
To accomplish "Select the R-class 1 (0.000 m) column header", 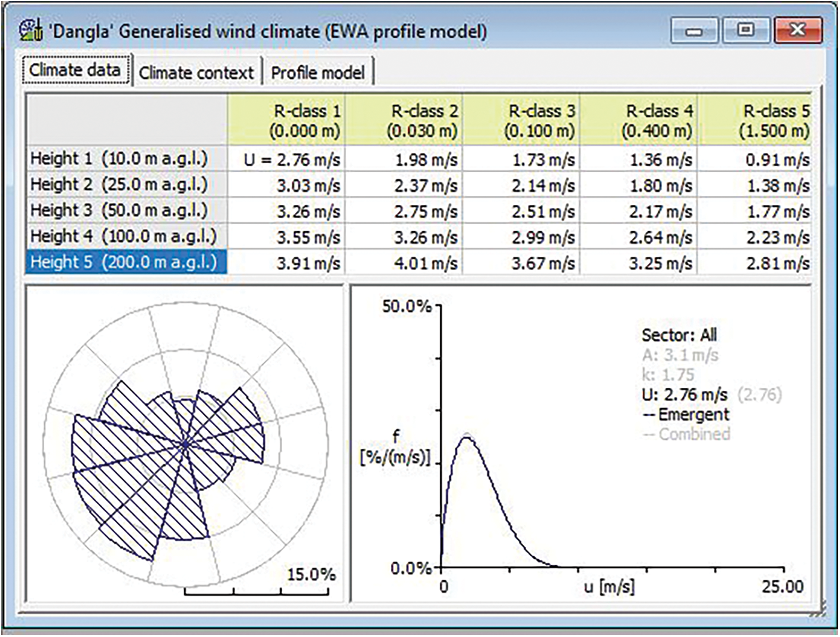I will (x=286, y=120).
